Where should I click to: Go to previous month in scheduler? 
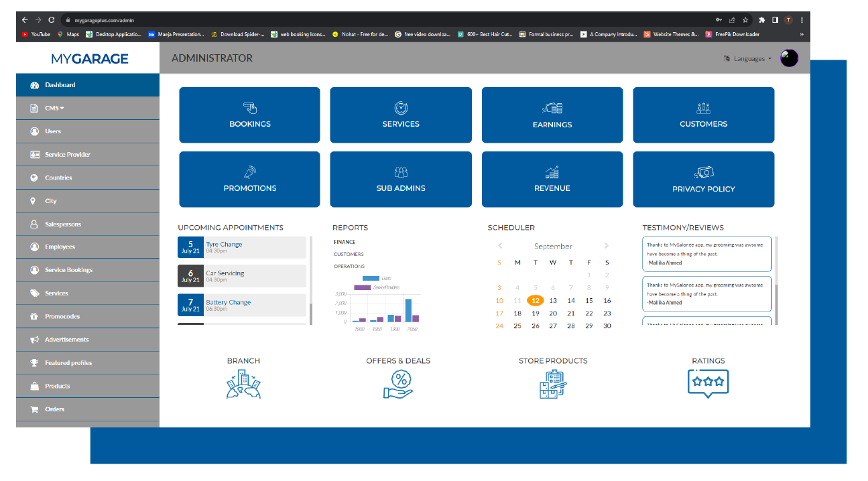point(500,246)
